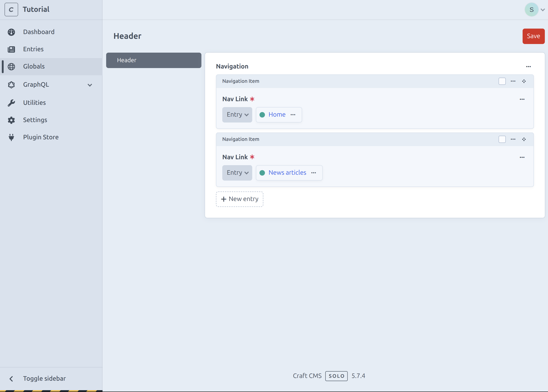
Task: Click the Utilities wrench icon
Action: 12,103
